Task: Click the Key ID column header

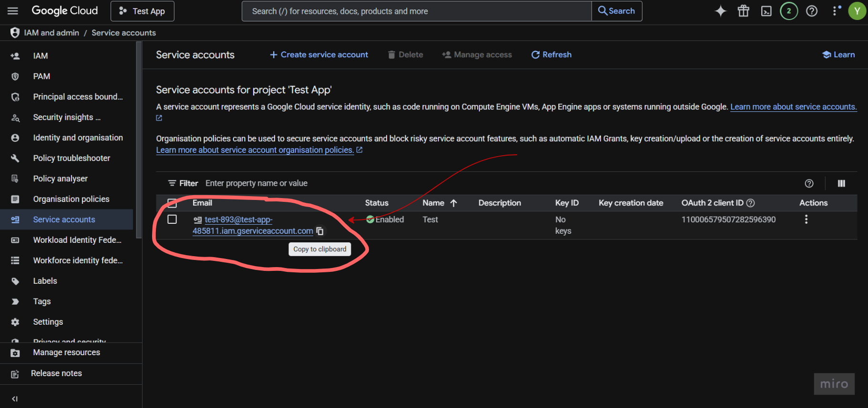Action: [x=567, y=203]
